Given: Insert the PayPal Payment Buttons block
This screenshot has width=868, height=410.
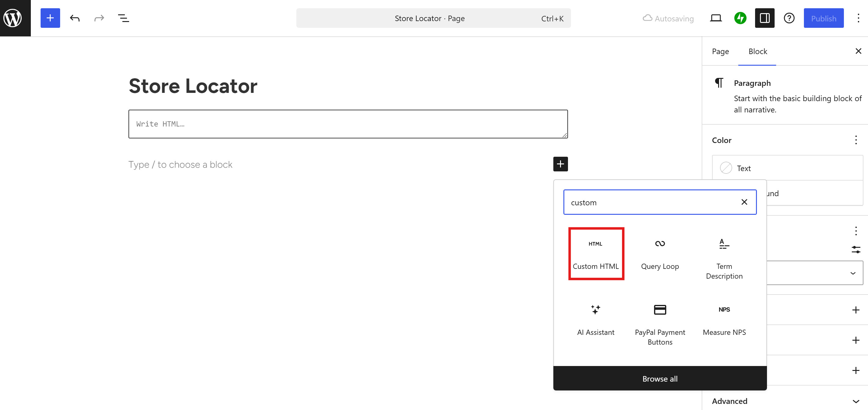Looking at the screenshot, I should [x=660, y=320].
